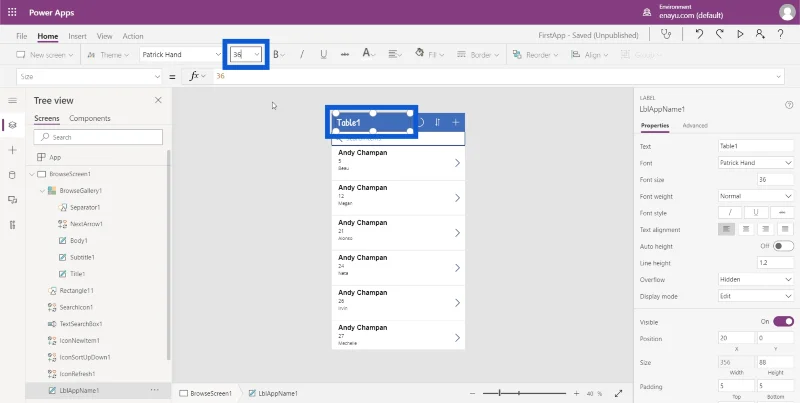Open the Theme dropdown

[x=108, y=55]
